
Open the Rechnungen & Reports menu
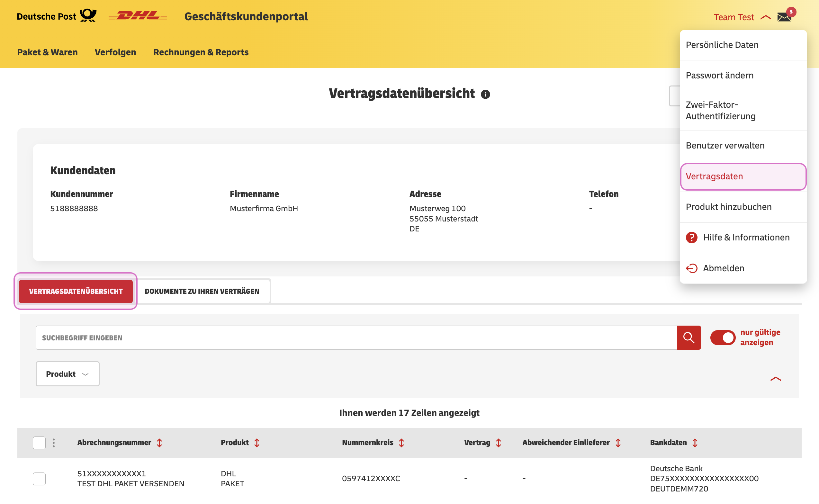201,52
